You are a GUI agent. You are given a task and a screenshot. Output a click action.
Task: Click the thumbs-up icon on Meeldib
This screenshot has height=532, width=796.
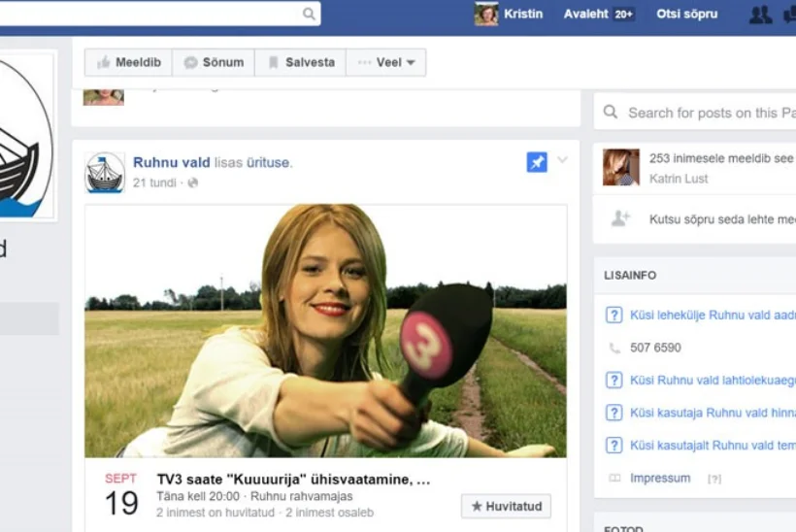pyautogui.click(x=104, y=62)
